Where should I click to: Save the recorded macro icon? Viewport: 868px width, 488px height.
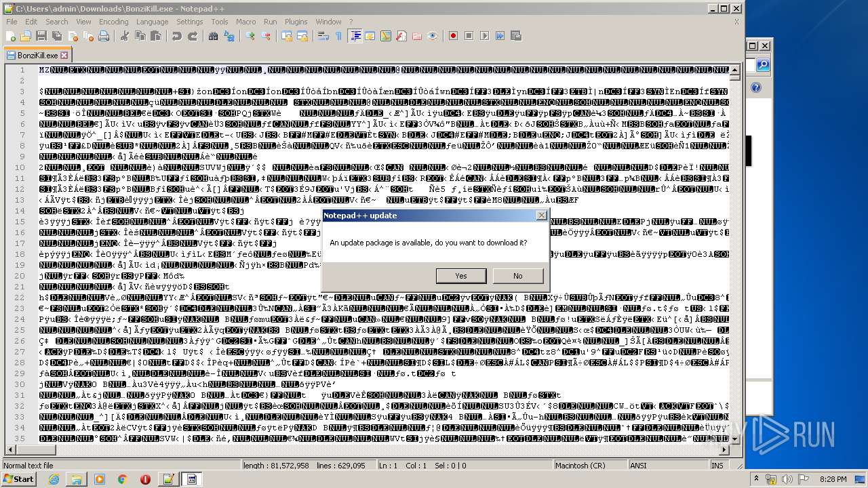coord(515,36)
